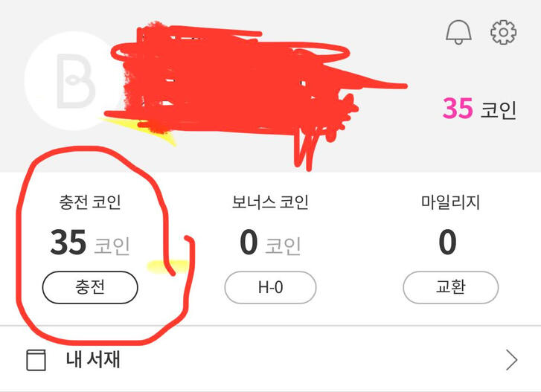Viewport: 541px width, 392px height.
Task: Tap the bold 35 charged coin amount
Action: 68,242
